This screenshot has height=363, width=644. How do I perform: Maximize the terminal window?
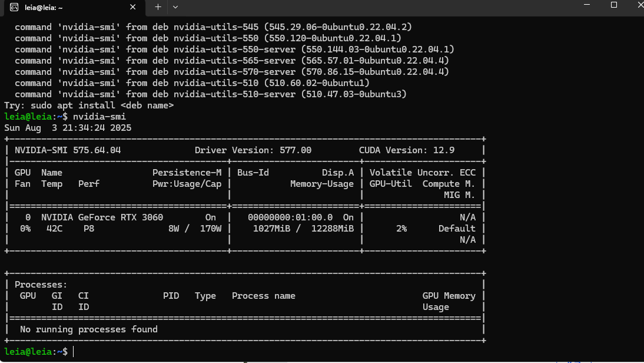point(614,5)
